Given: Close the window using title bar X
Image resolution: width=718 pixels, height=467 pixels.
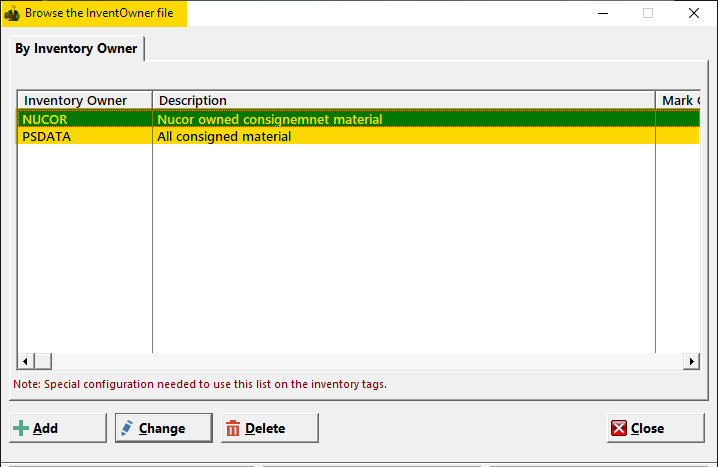Looking at the screenshot, I should 694,13.
